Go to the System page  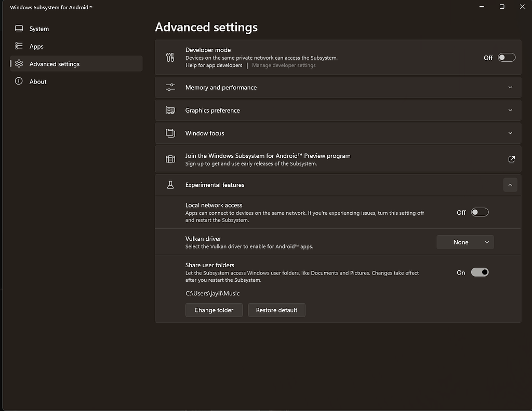pyautogui.click(x=39, y=29)
